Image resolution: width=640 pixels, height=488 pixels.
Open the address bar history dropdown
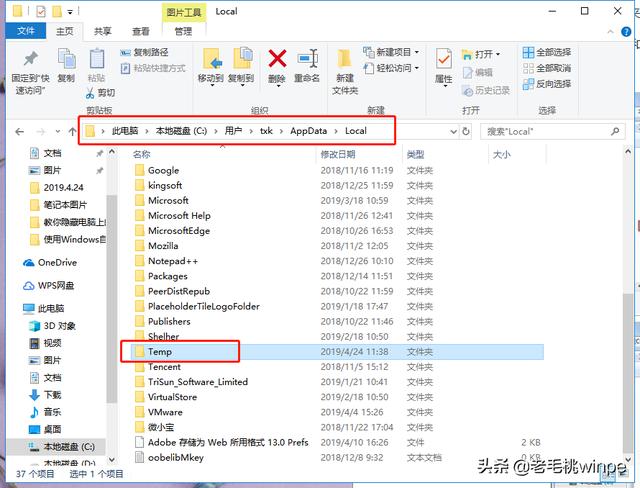(453, 131)
